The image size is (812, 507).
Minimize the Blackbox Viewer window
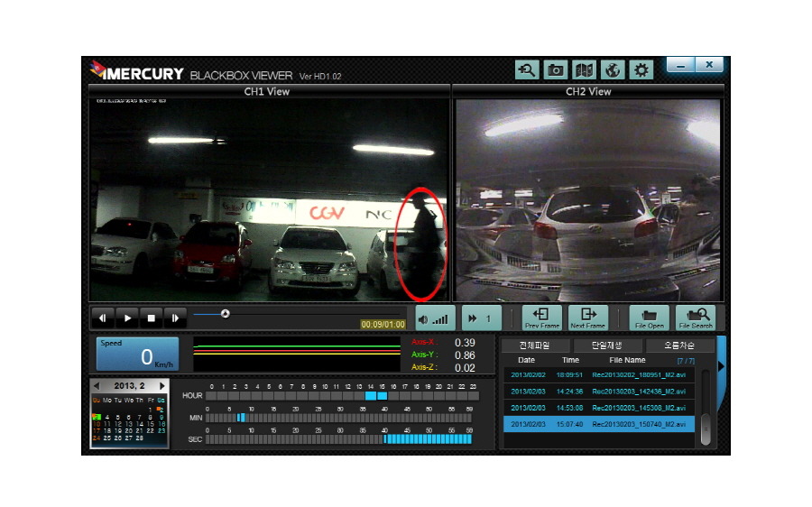[x=680, y=65]
